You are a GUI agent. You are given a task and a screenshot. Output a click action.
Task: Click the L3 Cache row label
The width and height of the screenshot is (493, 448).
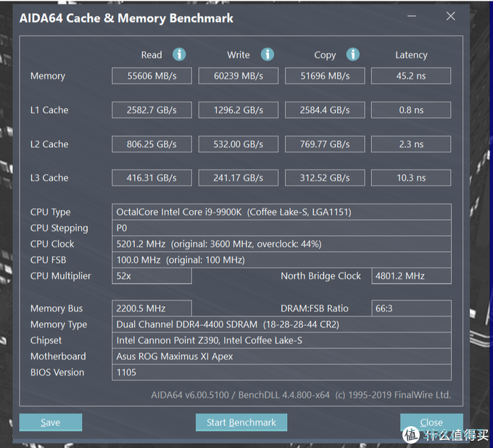click(x=49, y=178)
